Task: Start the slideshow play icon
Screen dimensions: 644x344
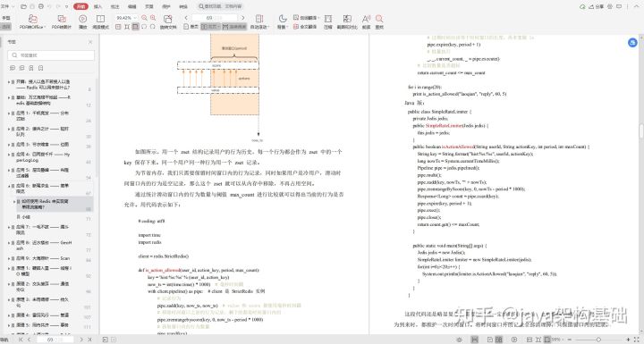Action: click(x=82, y=21)
